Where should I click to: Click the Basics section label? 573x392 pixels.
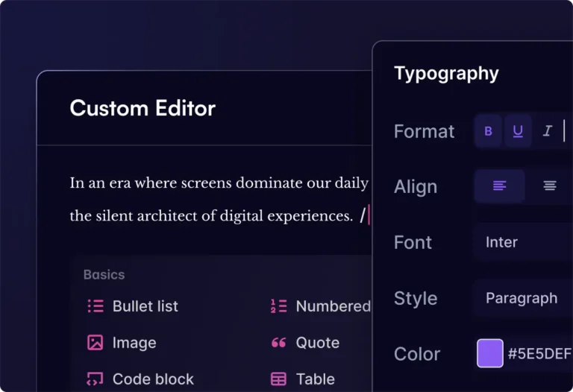(x=104, y=274)
